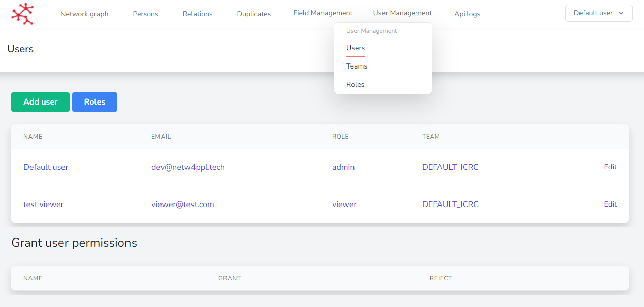The width and height of the screenshot is (644, 307).
Task: Click the red network logo icon
Action: [22, 14]
